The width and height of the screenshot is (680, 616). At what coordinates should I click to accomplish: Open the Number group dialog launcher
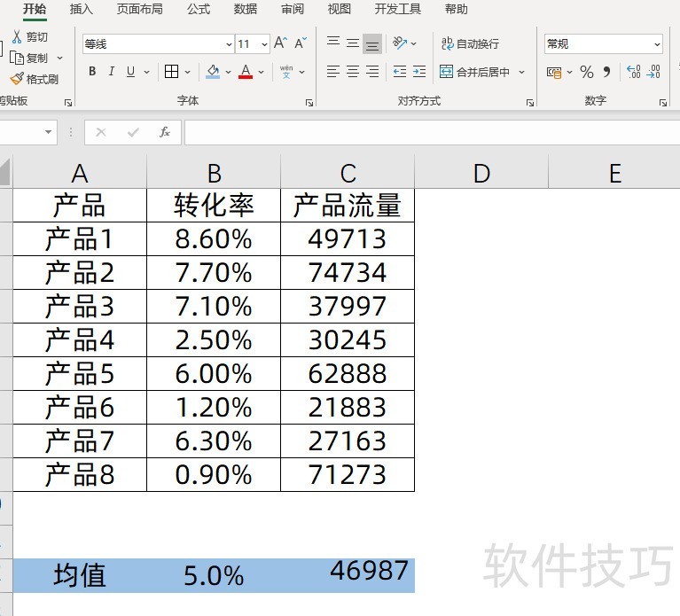click(x=662, y=103)
